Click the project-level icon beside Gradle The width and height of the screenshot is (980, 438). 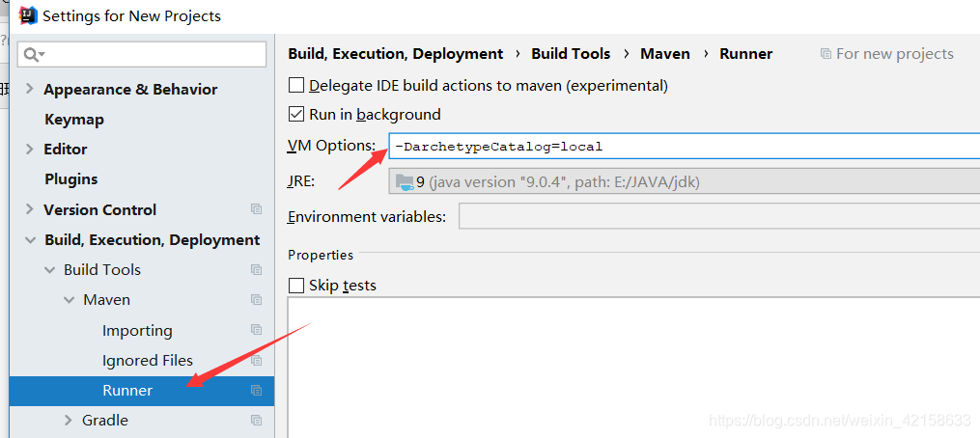256,420
